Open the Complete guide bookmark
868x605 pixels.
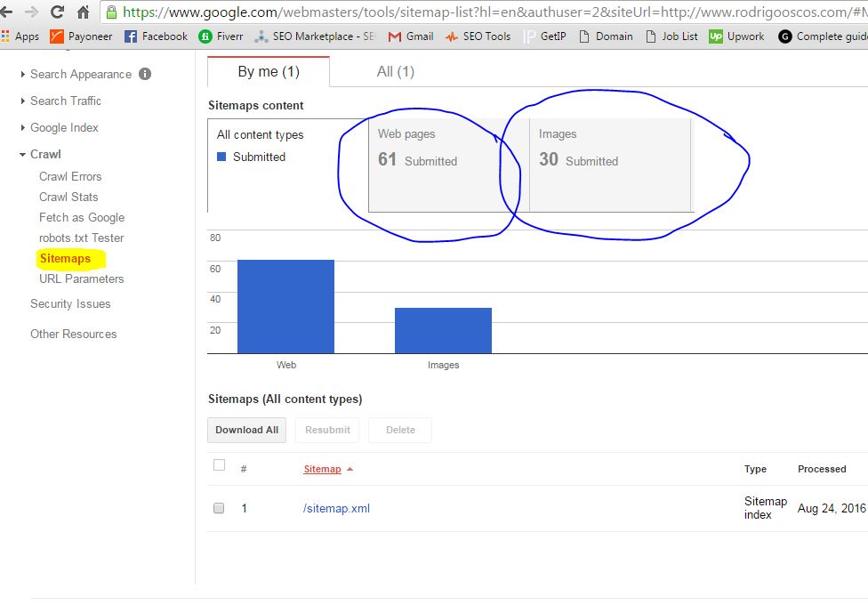[823, 36]
